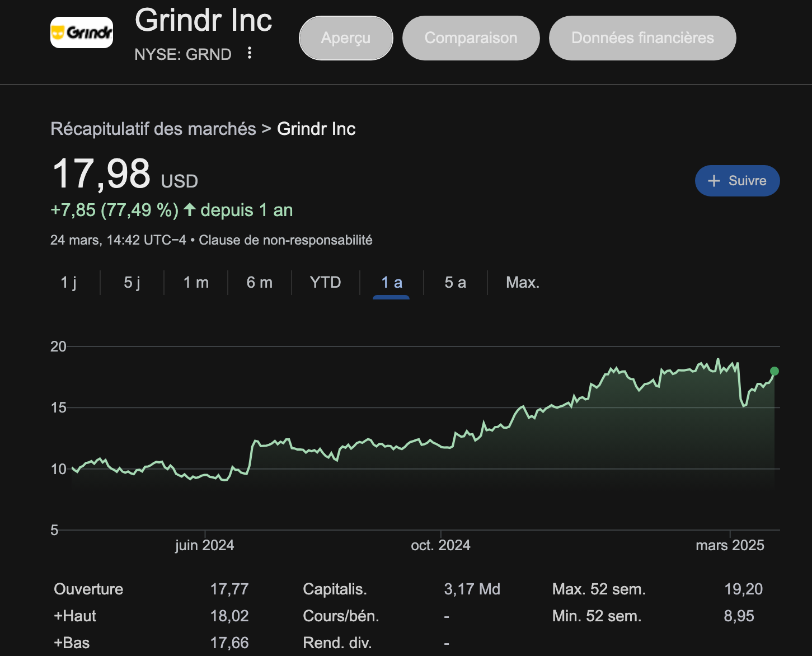Click the Ouverture label
812x656 pixels.
[x=88, y=589]
